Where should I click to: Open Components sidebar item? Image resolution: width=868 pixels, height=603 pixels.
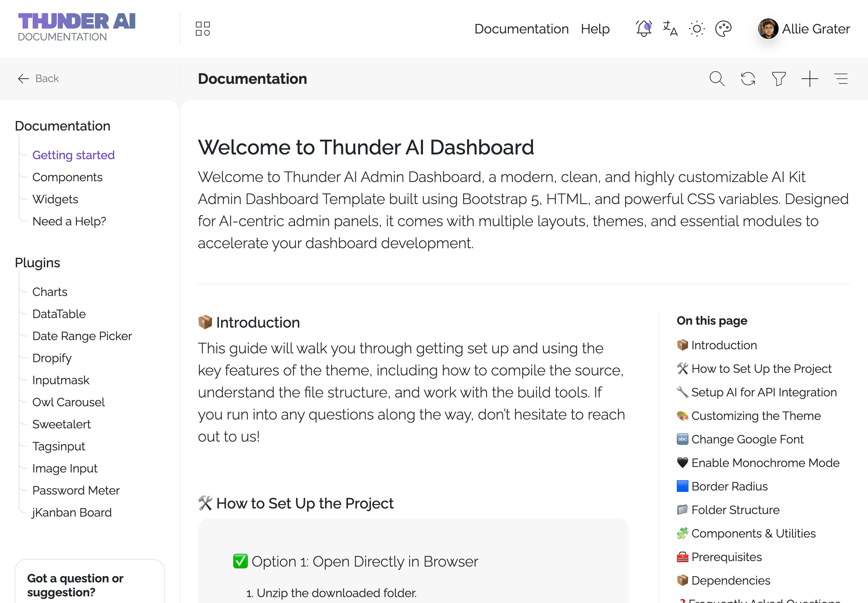point(67,177)
